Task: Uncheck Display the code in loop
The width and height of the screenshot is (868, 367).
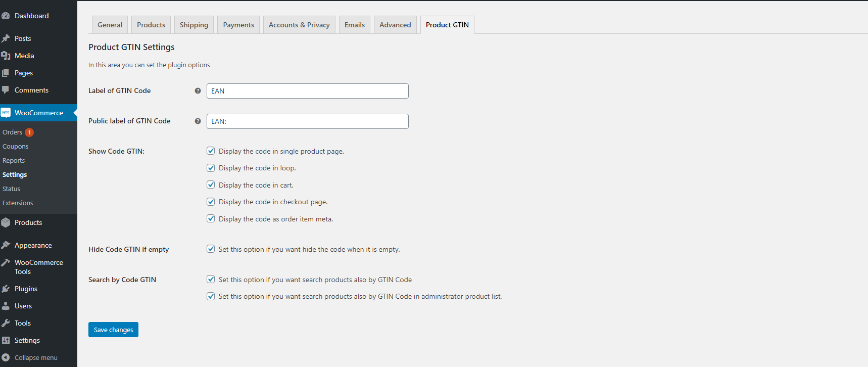Action: 211,168
